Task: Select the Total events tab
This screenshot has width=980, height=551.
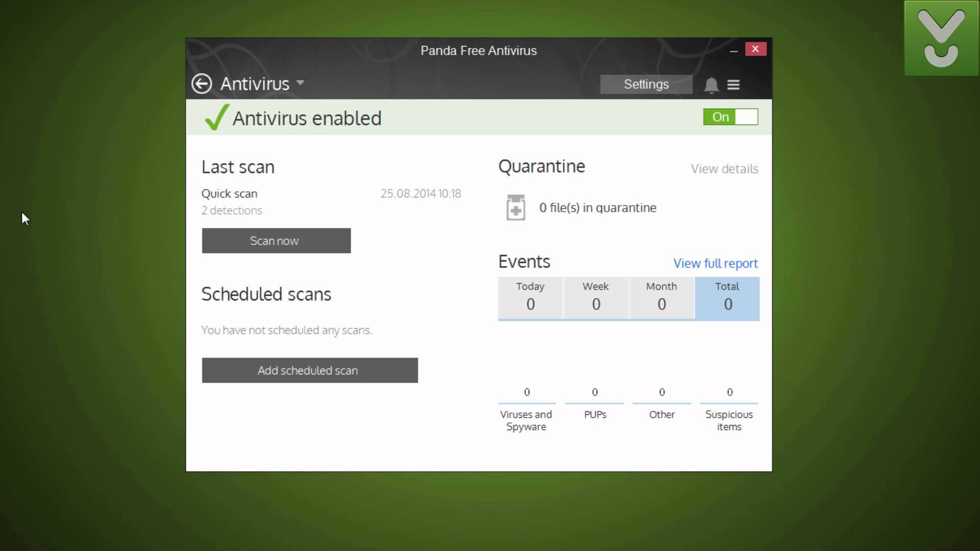Action: [727, 298]
